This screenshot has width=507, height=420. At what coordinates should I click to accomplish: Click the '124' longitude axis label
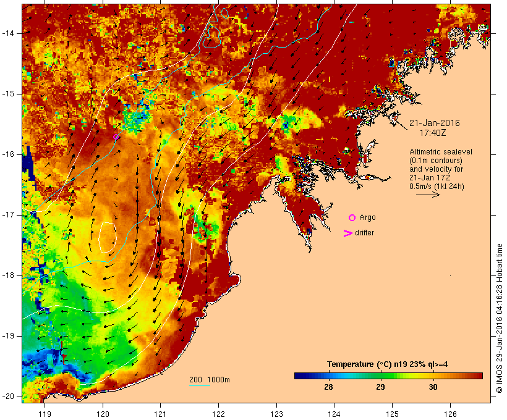[334, 414]
